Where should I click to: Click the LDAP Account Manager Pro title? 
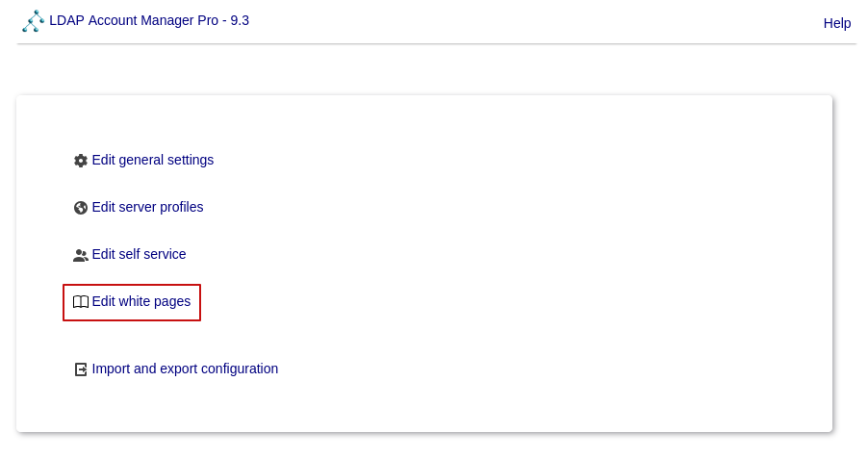coord(135,20)
